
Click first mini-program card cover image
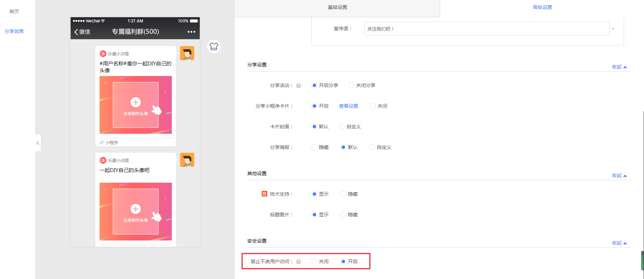point(136,105)
